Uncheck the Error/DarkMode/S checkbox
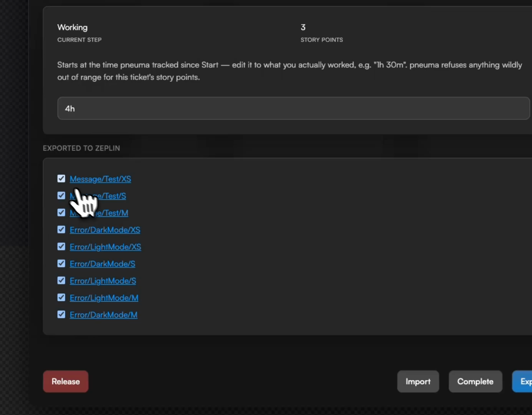 pos(61,264)
